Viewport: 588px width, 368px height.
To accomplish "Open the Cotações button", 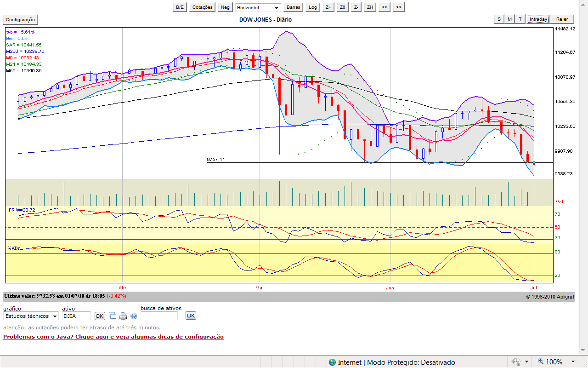I will (x=202, y=7).
